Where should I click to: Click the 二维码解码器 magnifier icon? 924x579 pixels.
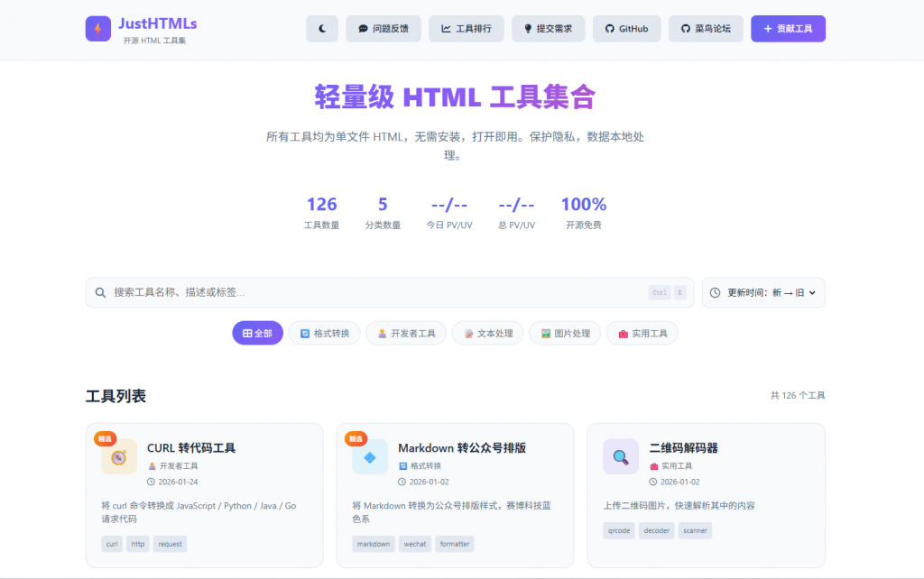(x=621, y=456)
